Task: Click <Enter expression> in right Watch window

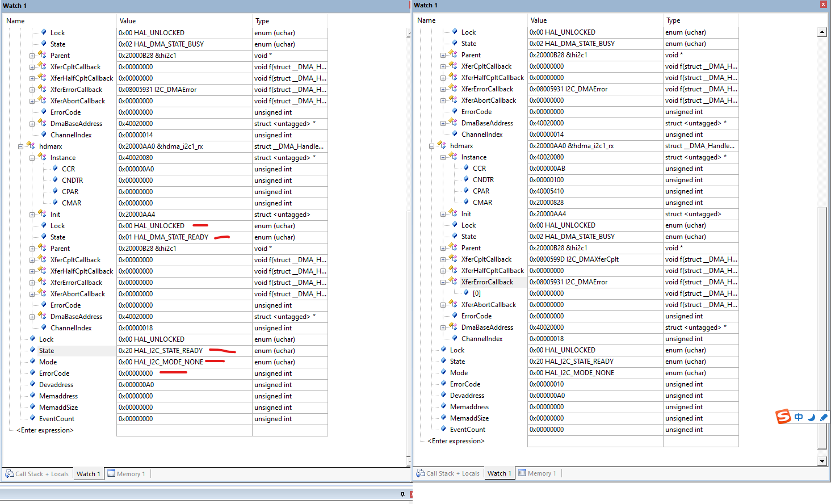Action: point(456,441)
